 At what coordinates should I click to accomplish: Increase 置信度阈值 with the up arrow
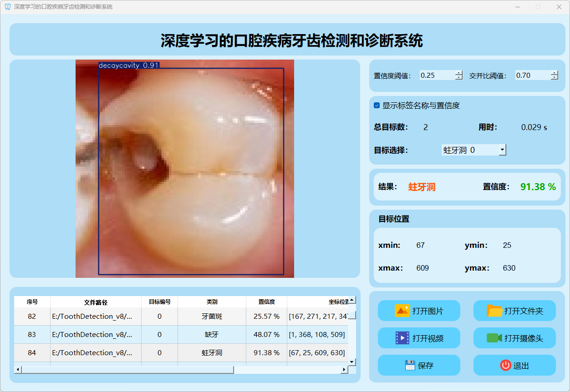458,73
